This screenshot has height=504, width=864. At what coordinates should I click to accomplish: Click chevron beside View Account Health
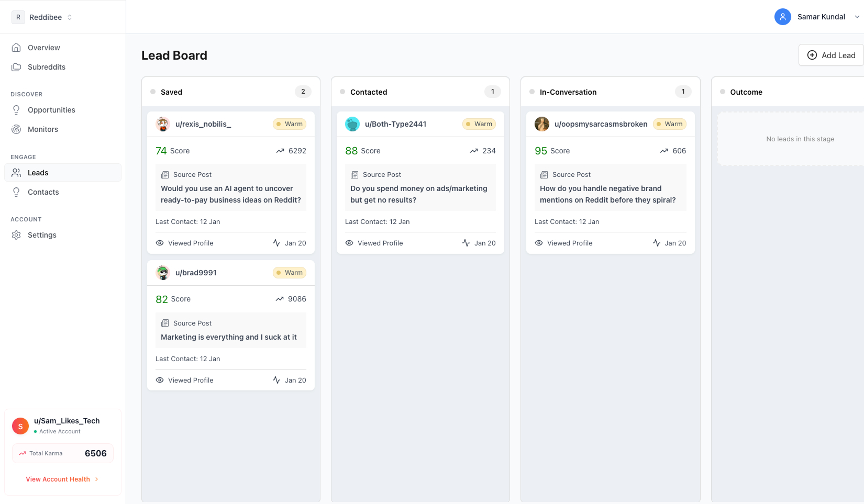coord(97,479)
